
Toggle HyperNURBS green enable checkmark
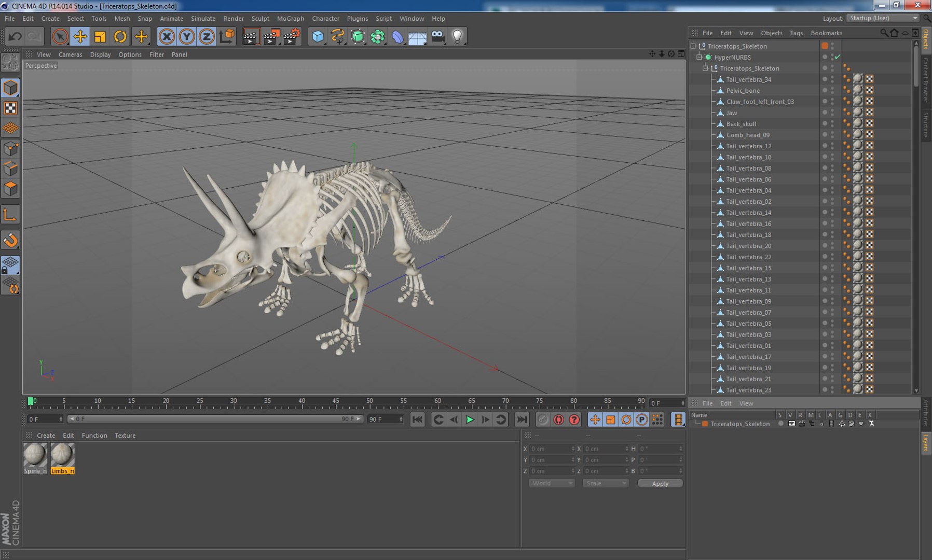click(x=838, y=57)
